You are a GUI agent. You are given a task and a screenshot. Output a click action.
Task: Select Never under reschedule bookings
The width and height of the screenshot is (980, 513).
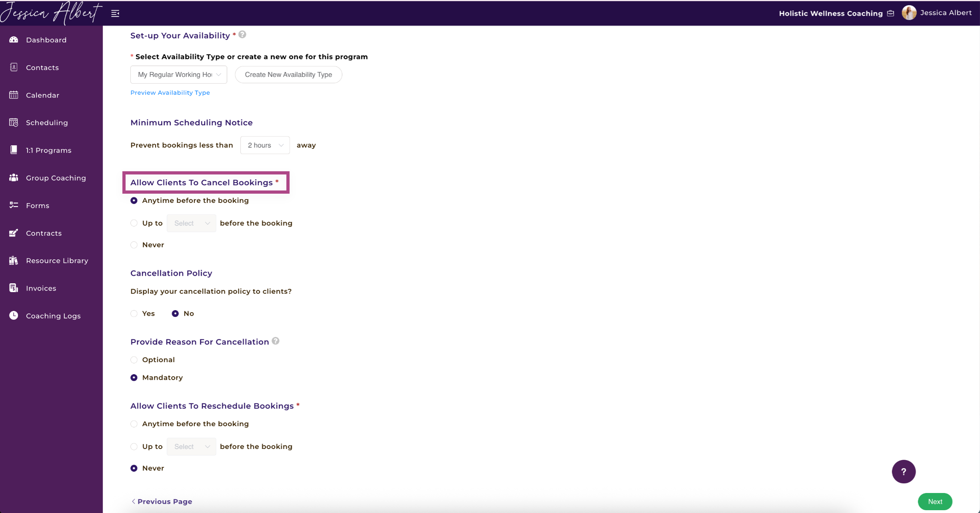tap(134, 468)
